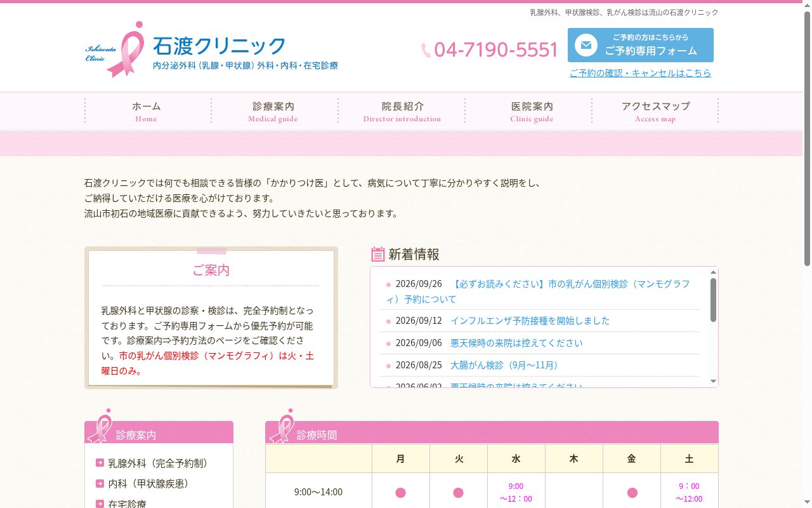Click the 金 column header in schedule
This screenshot has height=508, width=812.
point(631,458)
